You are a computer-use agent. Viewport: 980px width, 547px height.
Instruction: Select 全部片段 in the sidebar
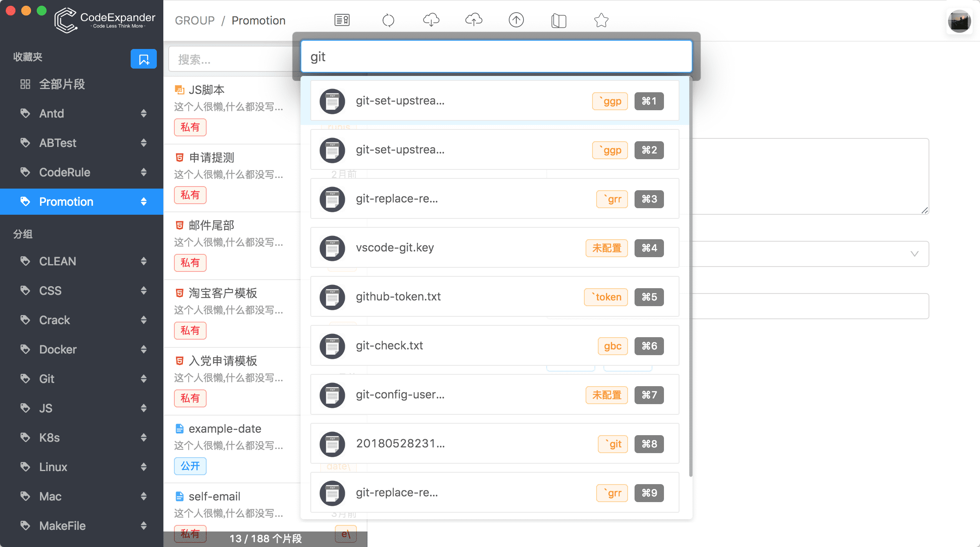pos(62,84)
